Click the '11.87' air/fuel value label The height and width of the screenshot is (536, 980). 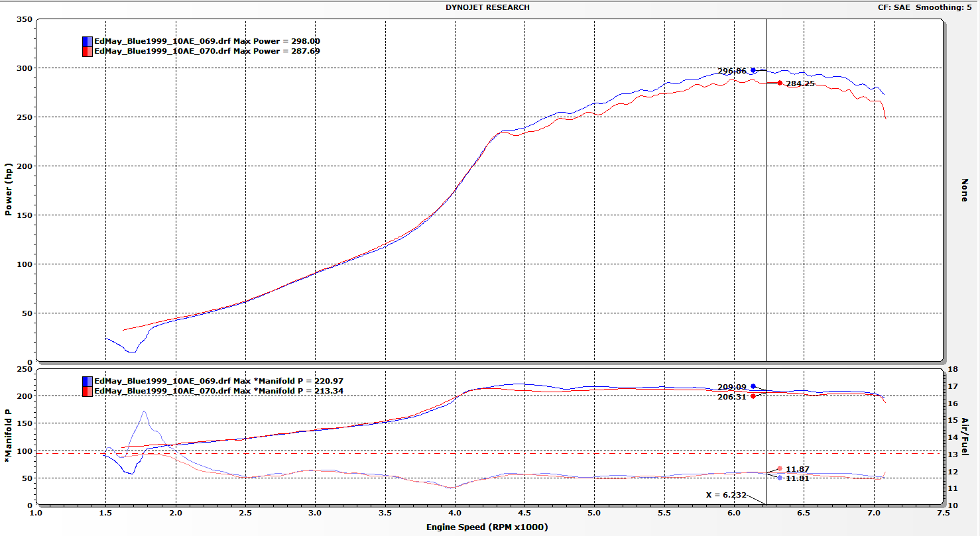coord(798,469)
